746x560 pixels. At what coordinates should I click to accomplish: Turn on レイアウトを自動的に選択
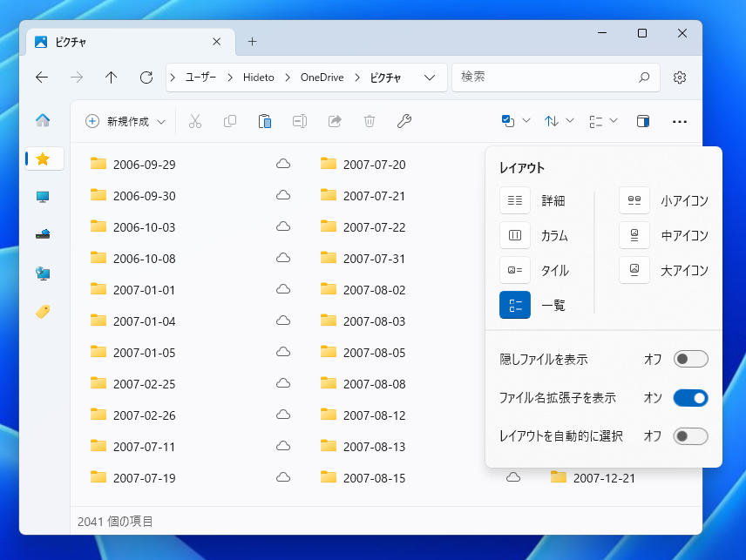click(x=690, y=436)
